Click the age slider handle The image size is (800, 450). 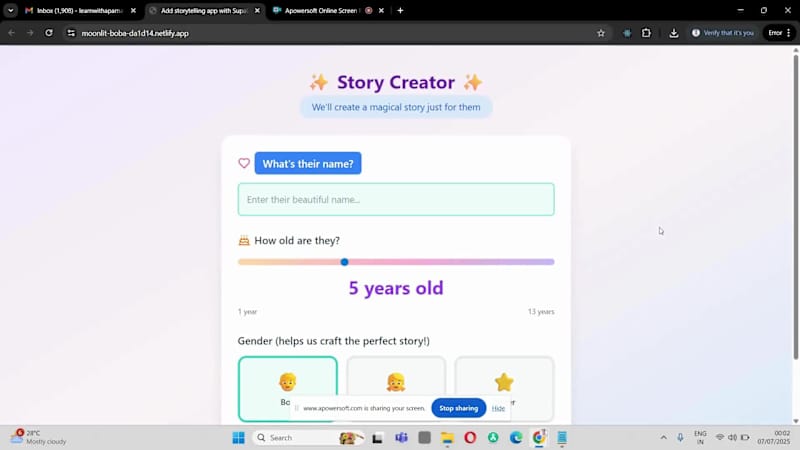pos(344,262)
